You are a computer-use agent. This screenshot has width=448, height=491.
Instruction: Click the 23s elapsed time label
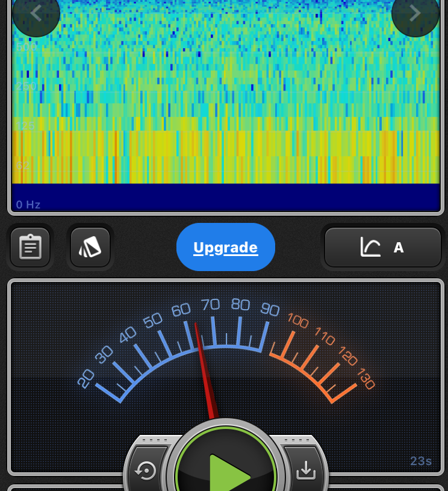[x=421, y=461]
